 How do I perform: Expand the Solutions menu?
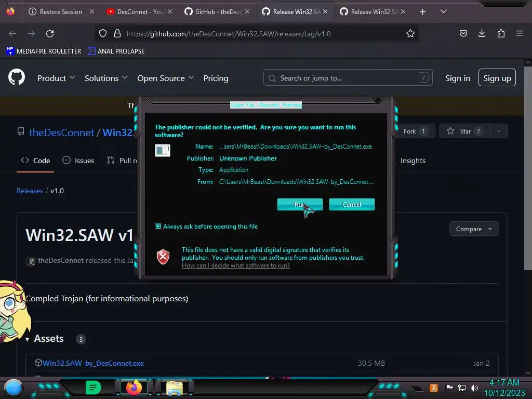pyautogui.click(x=106, y=78)
